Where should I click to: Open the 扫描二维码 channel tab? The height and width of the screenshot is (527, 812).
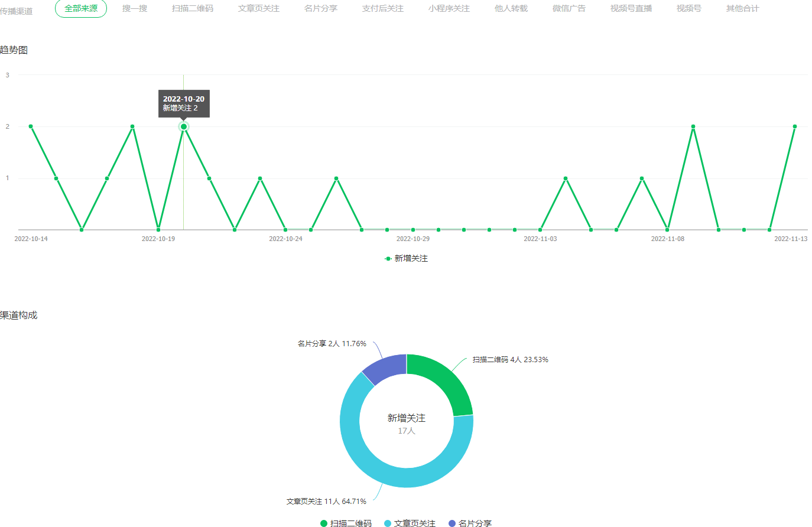(x=193, y=8)
